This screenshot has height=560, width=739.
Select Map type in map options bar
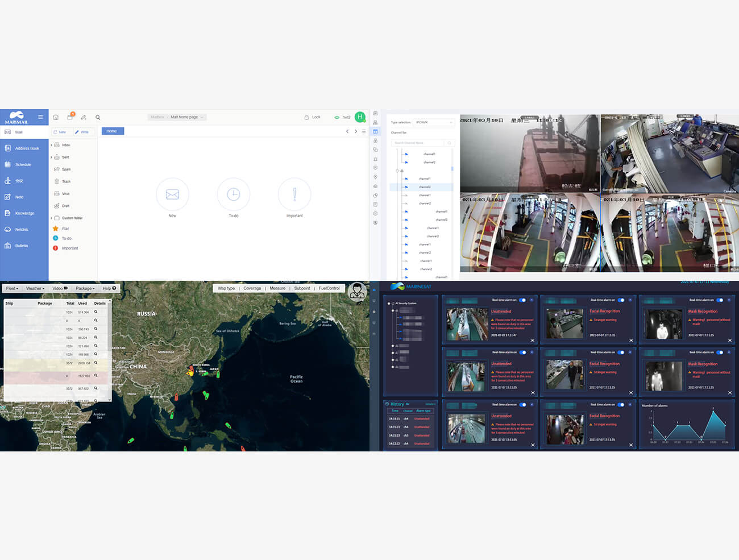(226, 288)
